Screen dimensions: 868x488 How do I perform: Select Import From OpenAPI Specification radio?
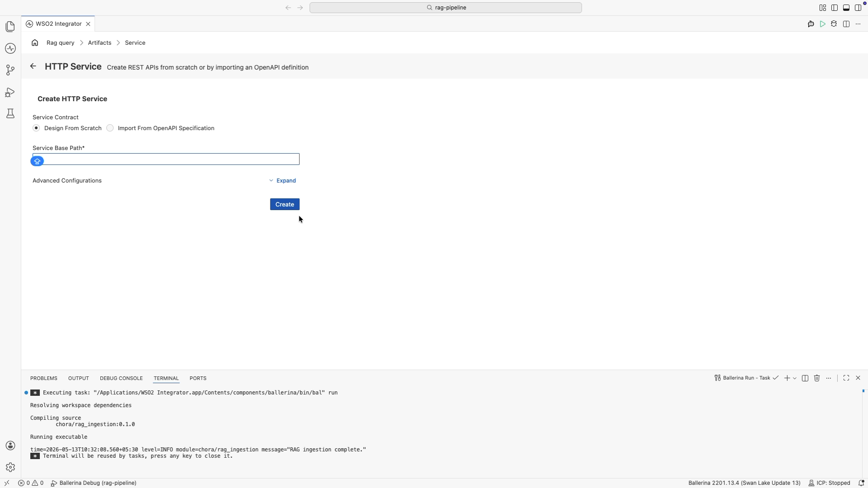(110, 128)
